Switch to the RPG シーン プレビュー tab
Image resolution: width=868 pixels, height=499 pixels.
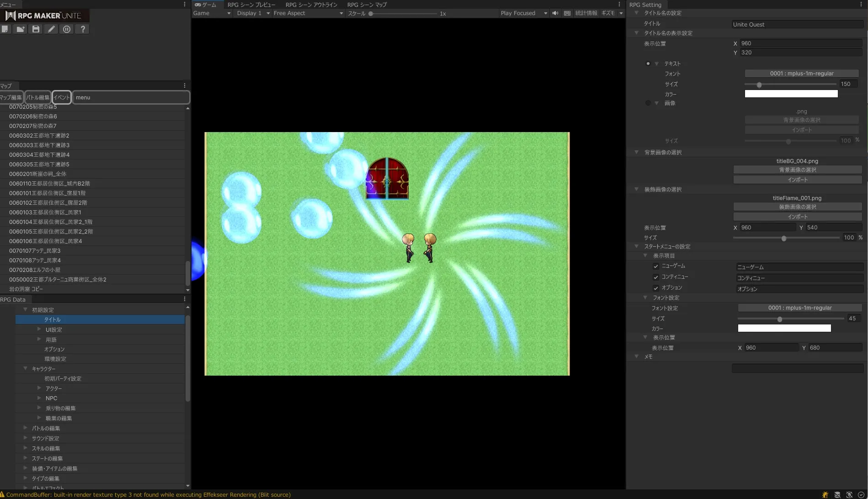pos(251,5)
